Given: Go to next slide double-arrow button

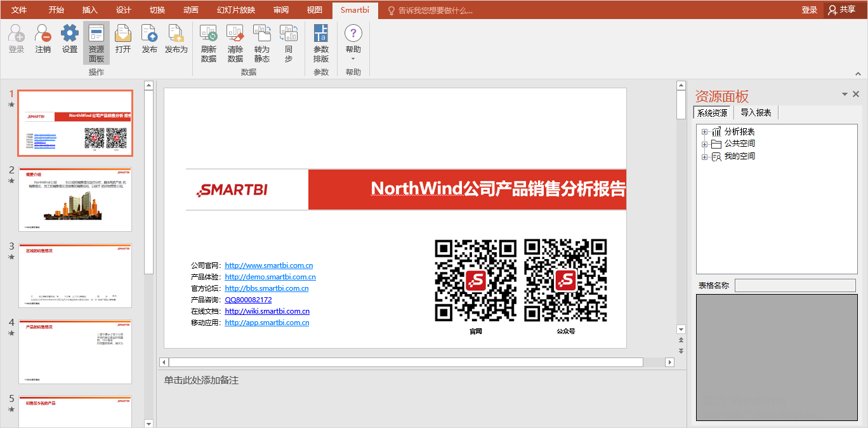Looking at the screenshot, I should [x=681, y=351].
